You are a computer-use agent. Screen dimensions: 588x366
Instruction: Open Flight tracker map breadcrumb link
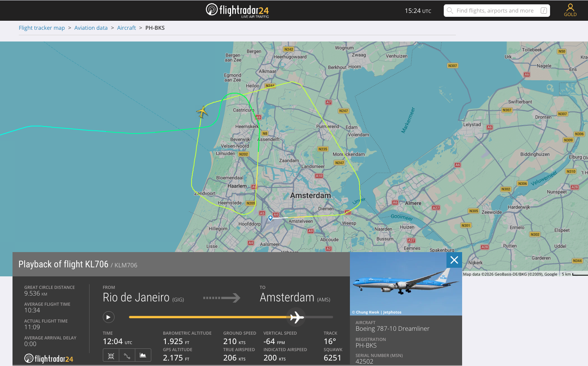pos(42,28)
